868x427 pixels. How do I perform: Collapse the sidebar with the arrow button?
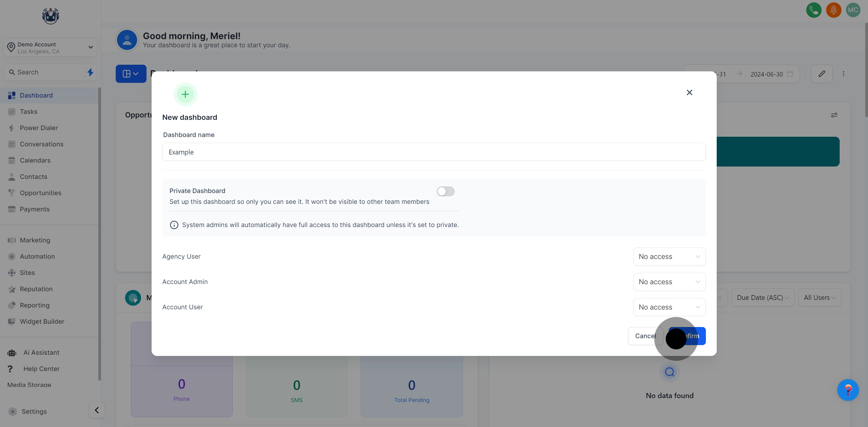click(x=97, y=410)
